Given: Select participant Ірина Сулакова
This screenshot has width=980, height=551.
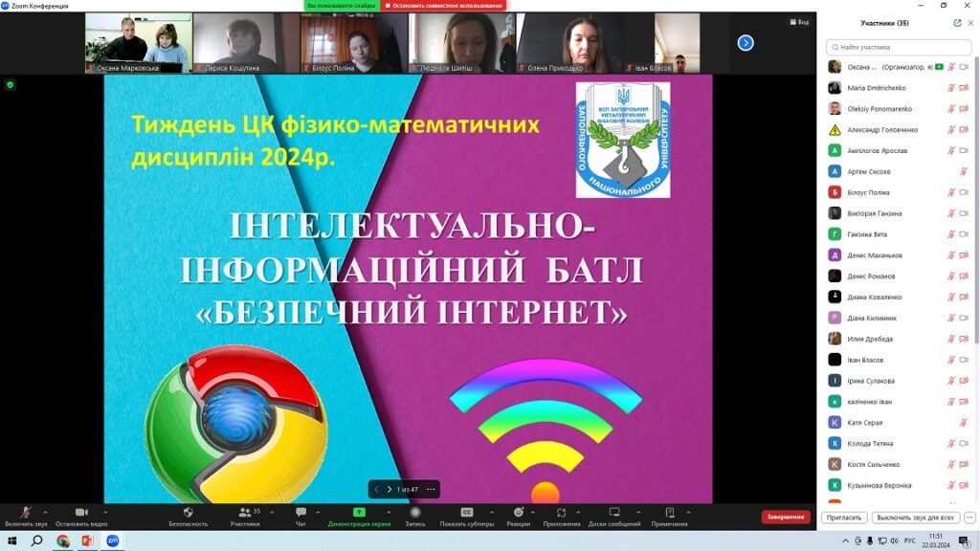Looking at the screenshot, I should click(x=898, y=381).
